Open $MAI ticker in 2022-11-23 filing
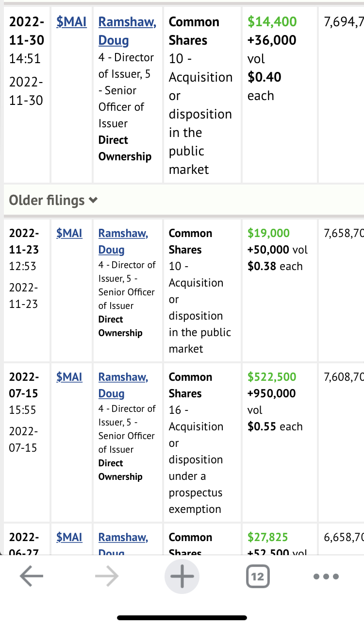This screenshot has width=364, height=628. click(x=69, y=233)
